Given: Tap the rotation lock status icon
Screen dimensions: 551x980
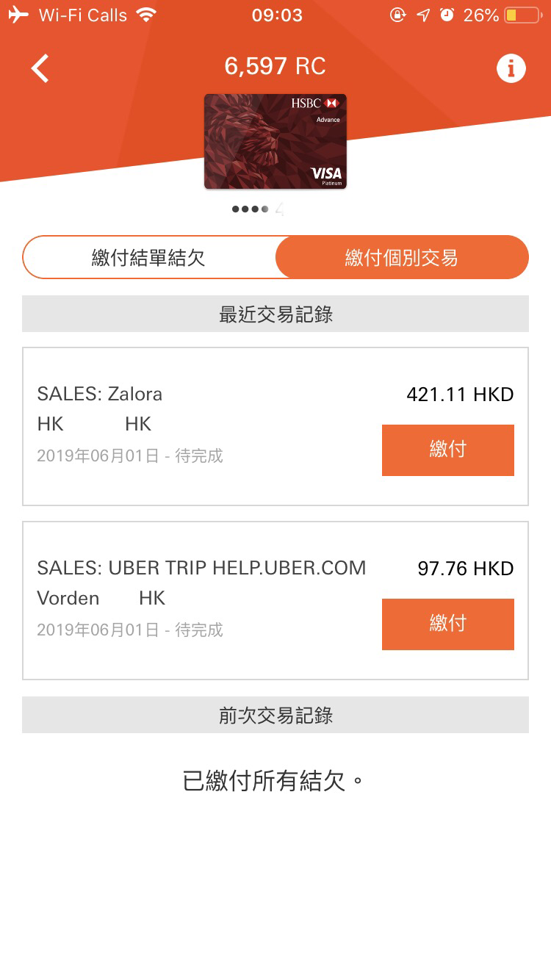Looking at the screenshot, I should point(397,15).
